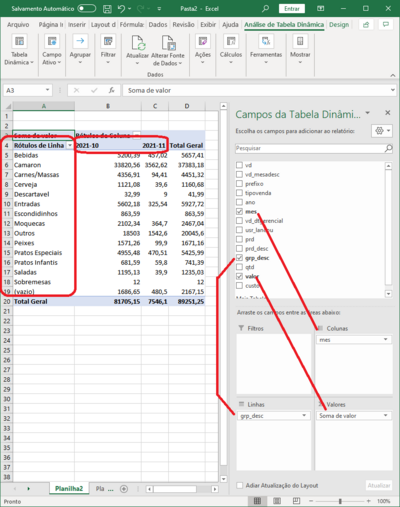Open the Dados ribbon tab
The height and width of the screenshot is (507, 400).
click(x=158, y=25)
